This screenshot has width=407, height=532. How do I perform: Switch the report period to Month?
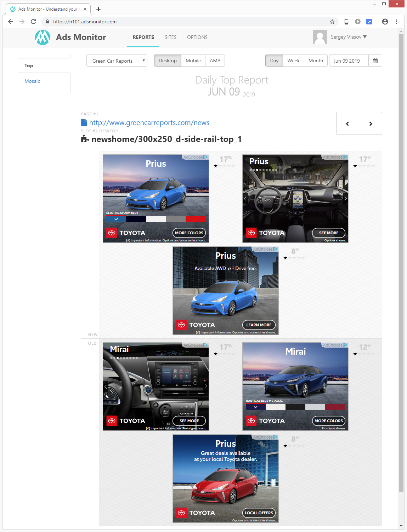[316, 61]
